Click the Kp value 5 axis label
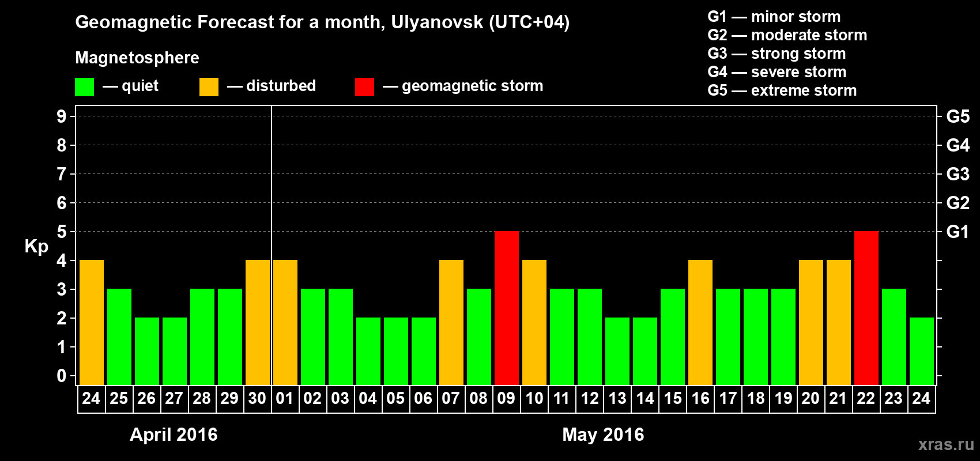Viewport: 980px width, 461px height. tap(62, 232)
